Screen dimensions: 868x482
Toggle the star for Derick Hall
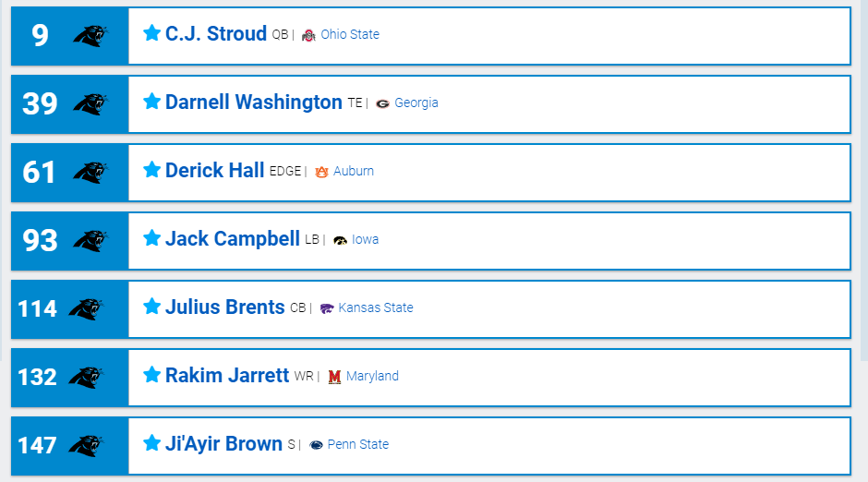152,170
